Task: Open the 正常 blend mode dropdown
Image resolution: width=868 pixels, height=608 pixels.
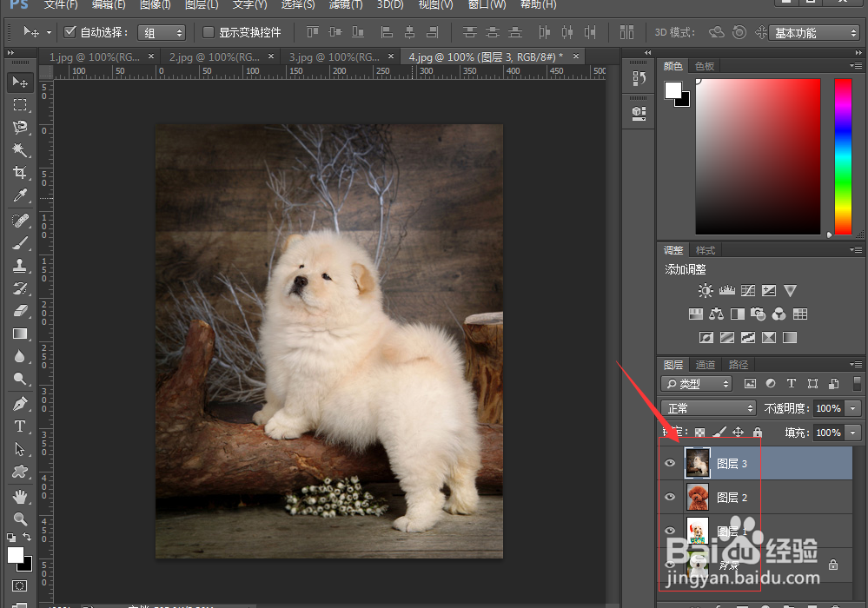Action: 708,408
